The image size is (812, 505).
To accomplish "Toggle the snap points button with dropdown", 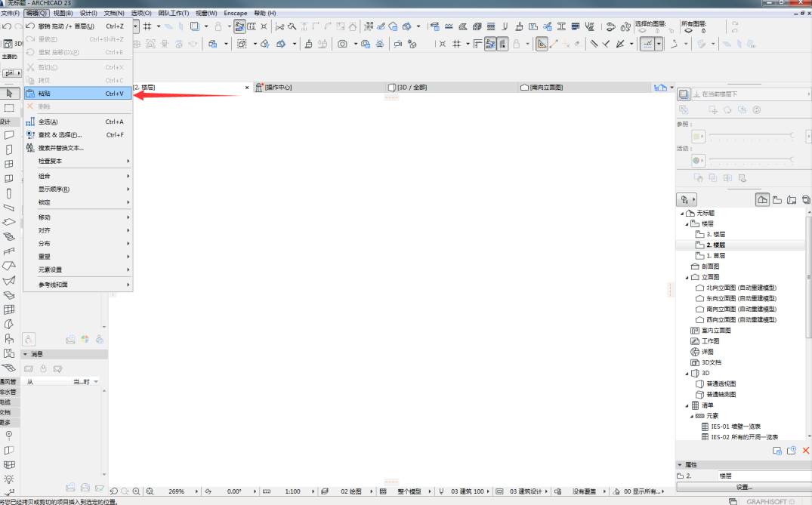I will pyautogui.click(x=647, y=44).
